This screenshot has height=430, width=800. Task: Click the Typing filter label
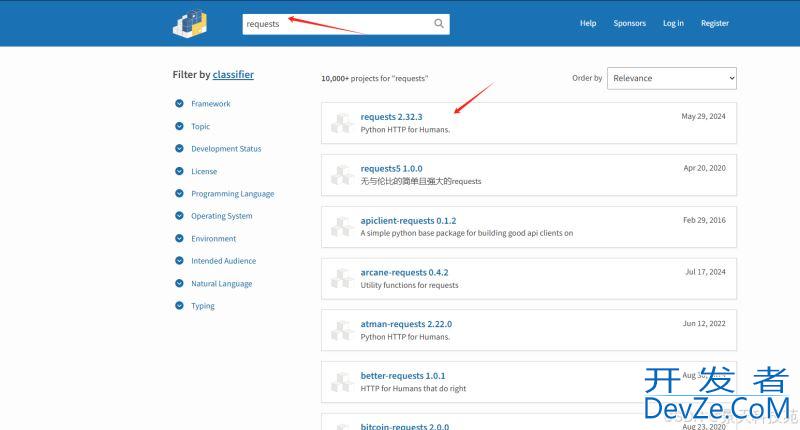pyautogui.click(x=203, y=306)
